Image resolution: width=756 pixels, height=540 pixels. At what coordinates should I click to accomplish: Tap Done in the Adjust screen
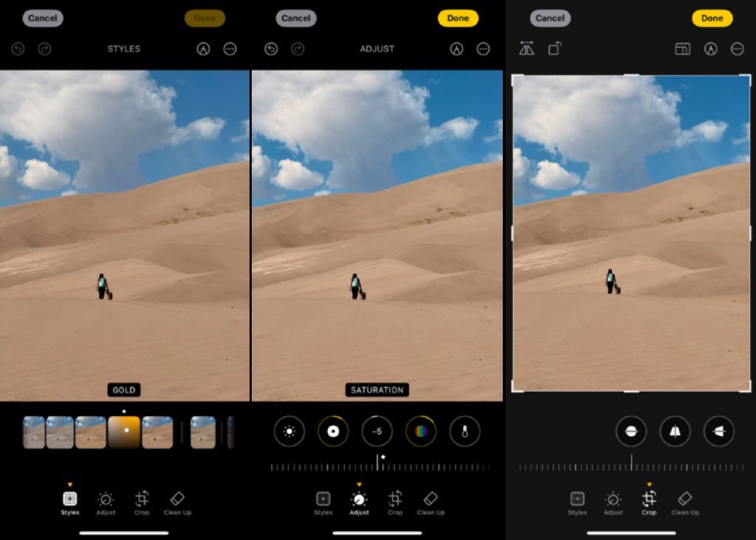(x=458, y=18)
